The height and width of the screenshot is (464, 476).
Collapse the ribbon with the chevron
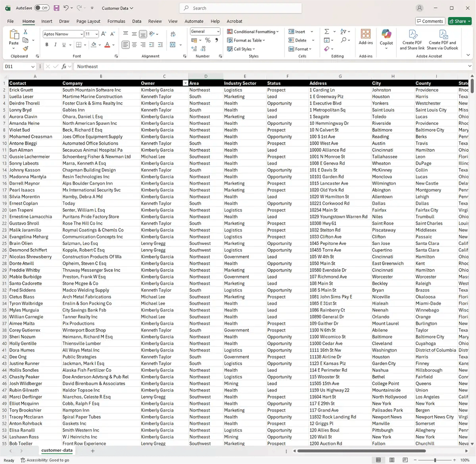[x=468, y=55]
